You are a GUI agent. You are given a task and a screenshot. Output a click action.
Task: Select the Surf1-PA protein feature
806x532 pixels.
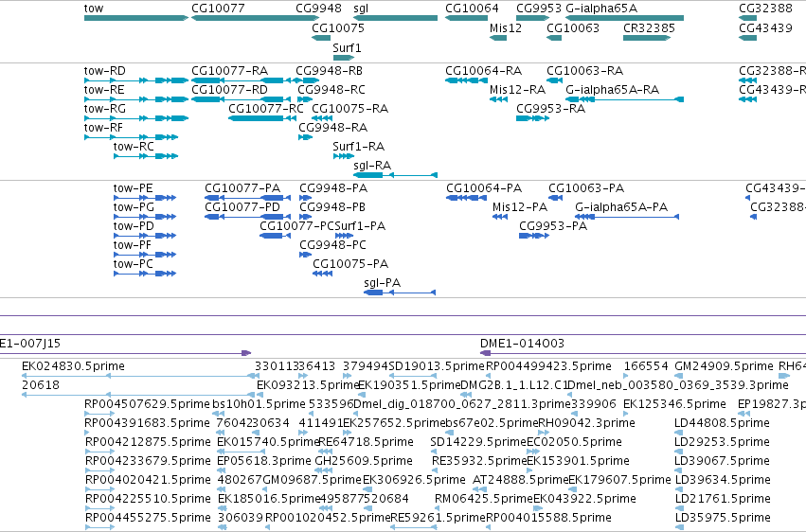(x=344, y=236)
